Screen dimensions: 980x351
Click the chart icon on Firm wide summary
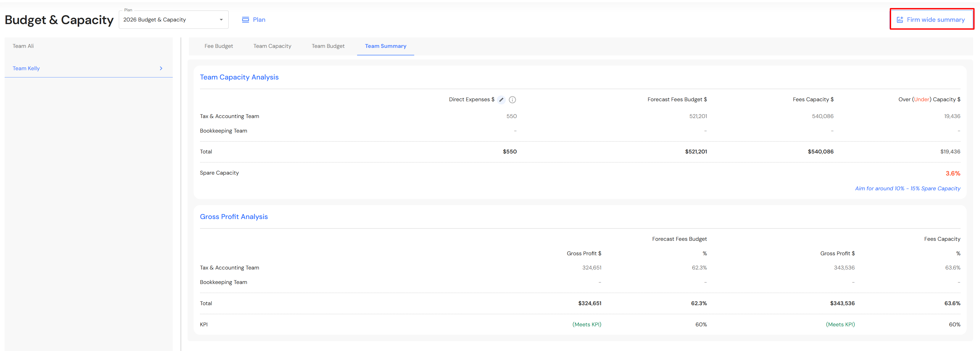point(899,20)
